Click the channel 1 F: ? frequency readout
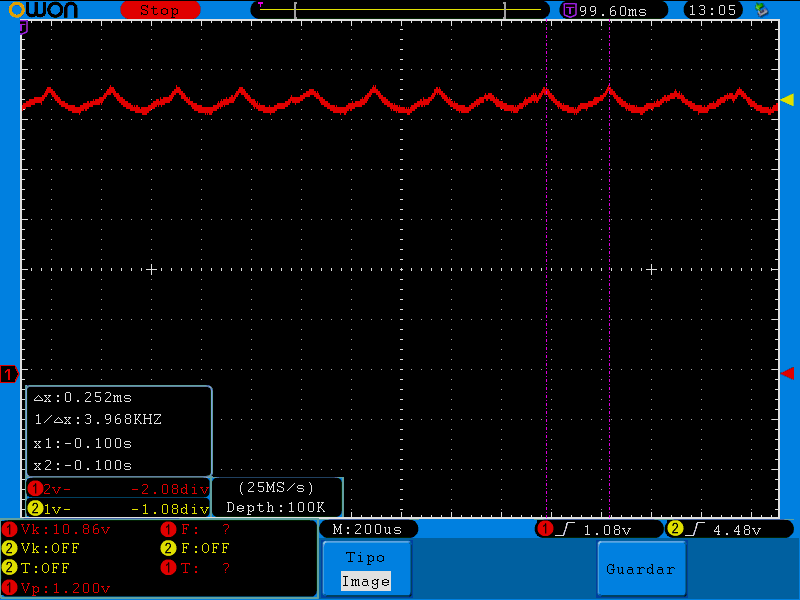The height and width of the screenshot is (600, 800). pyautogui.click(x=206, y=529)
